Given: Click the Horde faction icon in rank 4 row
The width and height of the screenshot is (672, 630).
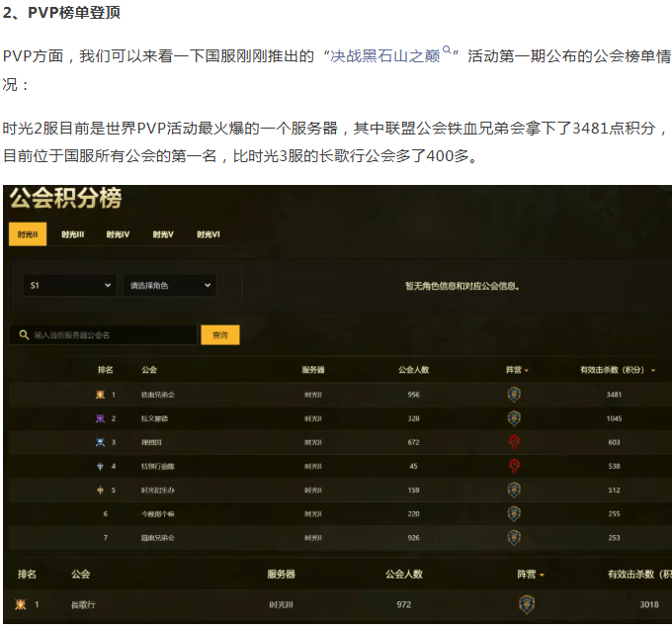Looking at the screenshot, I should (514, 466).
